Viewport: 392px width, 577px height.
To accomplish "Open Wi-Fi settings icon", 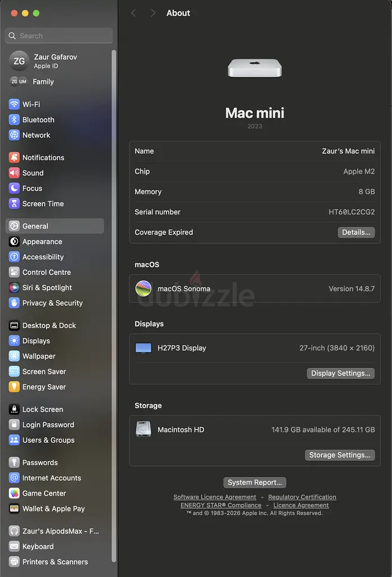I will [x=14, y=104].
